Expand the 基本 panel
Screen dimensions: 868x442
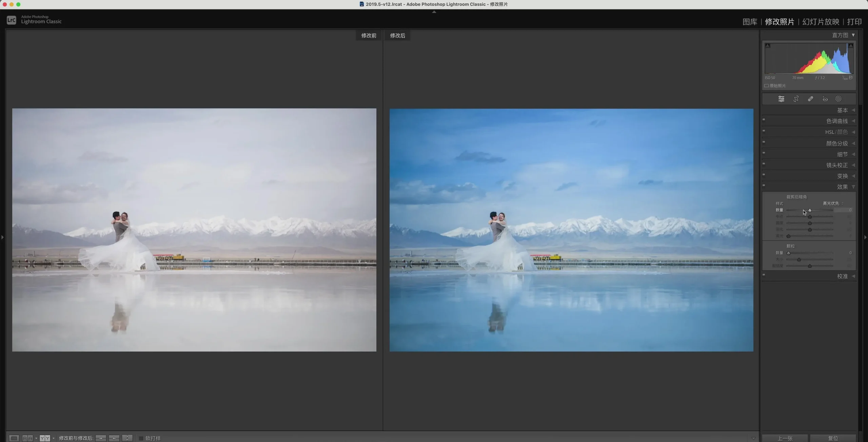tap(853, 110)
